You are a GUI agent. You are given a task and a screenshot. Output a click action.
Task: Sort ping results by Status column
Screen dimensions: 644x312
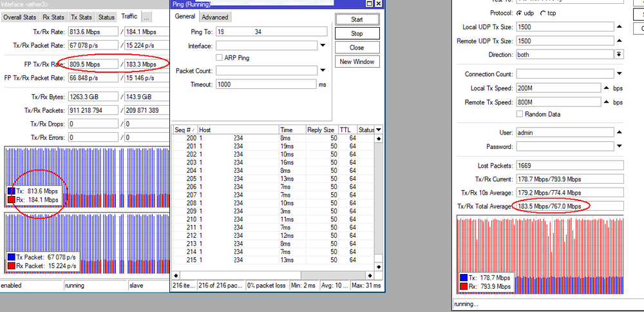[366, 130]
